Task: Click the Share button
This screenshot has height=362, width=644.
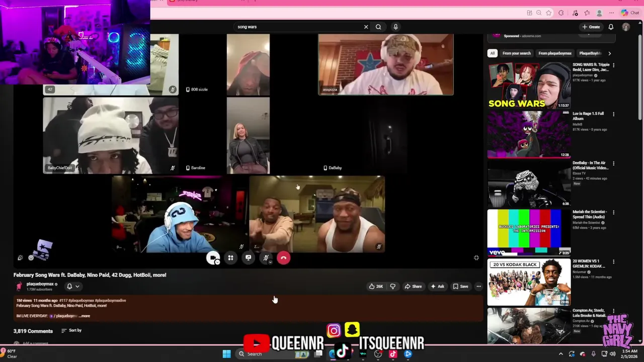Action: tap(413, 286)
